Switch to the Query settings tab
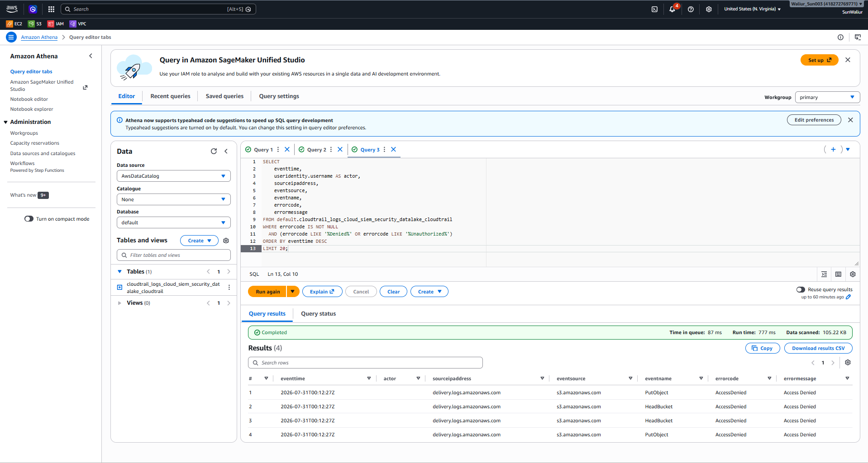Viewport: 868px width, 463px height. pos(279,96)
